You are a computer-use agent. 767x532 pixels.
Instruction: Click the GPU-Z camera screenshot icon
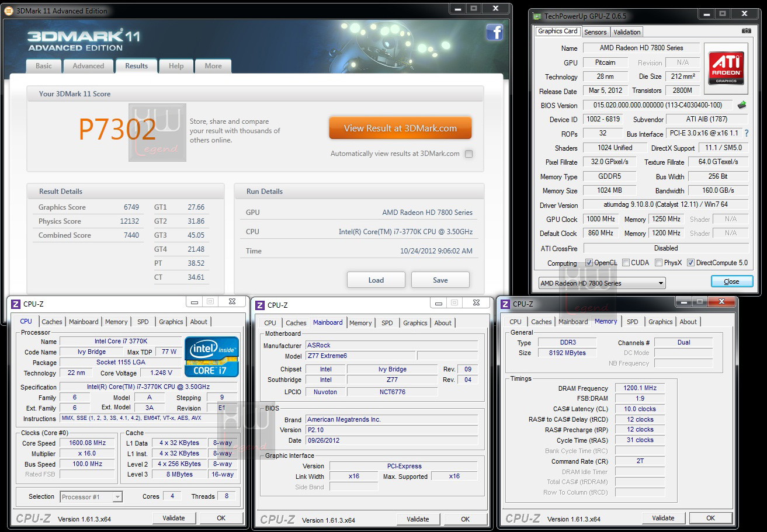click(x=746, y=31)
